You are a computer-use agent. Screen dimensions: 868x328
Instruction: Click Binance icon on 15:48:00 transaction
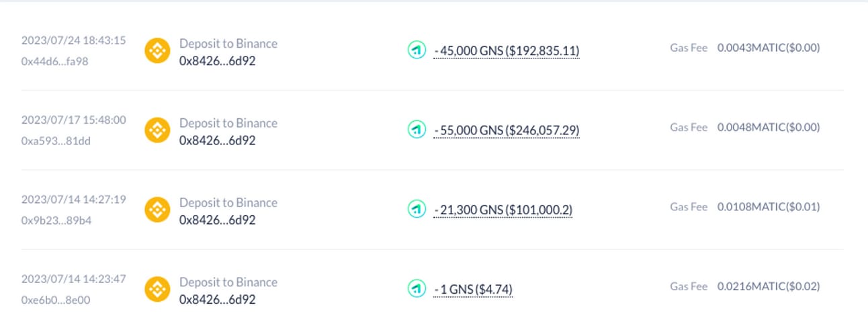pyautogui.click(x=157, y=130)
